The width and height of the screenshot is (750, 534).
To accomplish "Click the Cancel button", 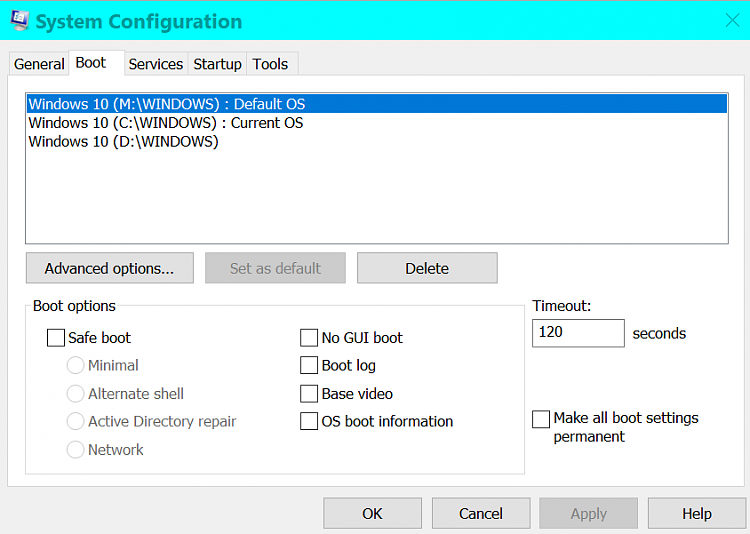I will [x=481, y=513].
